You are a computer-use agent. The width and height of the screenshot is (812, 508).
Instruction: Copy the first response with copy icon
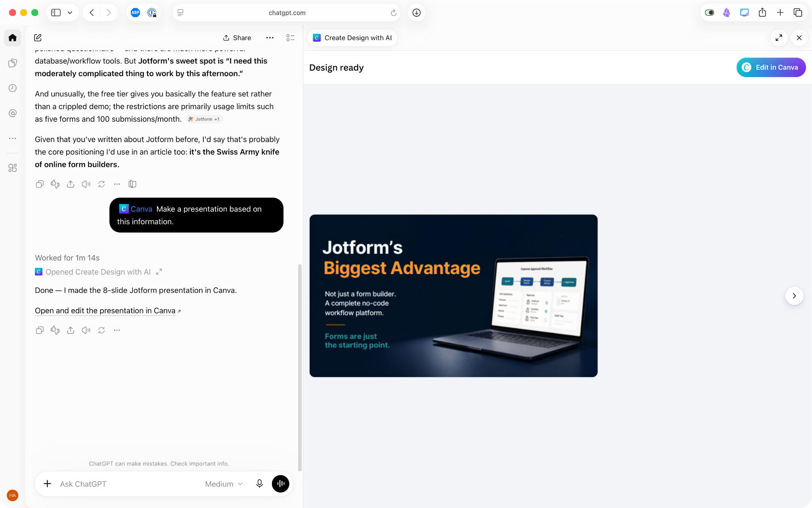pos(40,184)
